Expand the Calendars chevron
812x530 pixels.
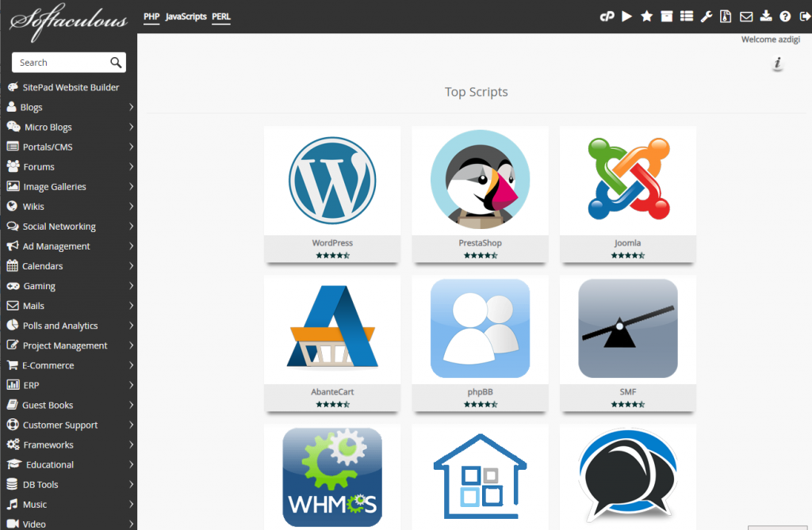click(131, 266)
